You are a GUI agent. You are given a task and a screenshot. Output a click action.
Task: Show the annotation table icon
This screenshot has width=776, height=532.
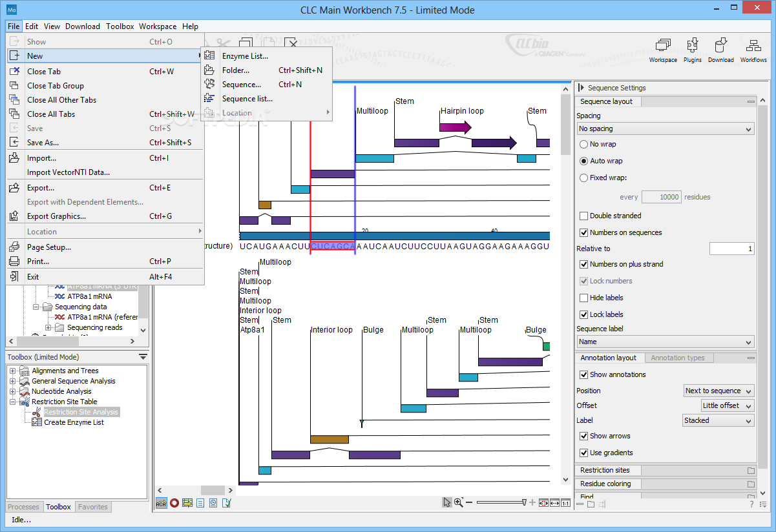tap(187, 503)
